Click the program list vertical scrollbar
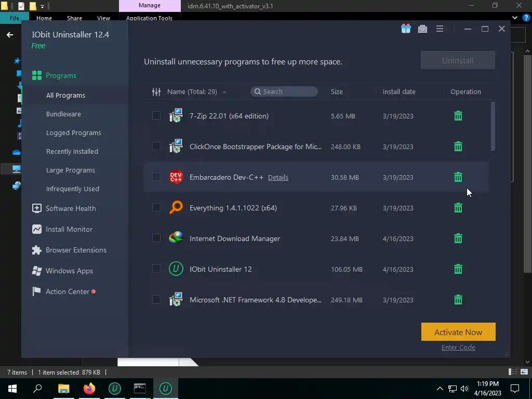The width and height of the screenshot is (532, 399). 493,126
